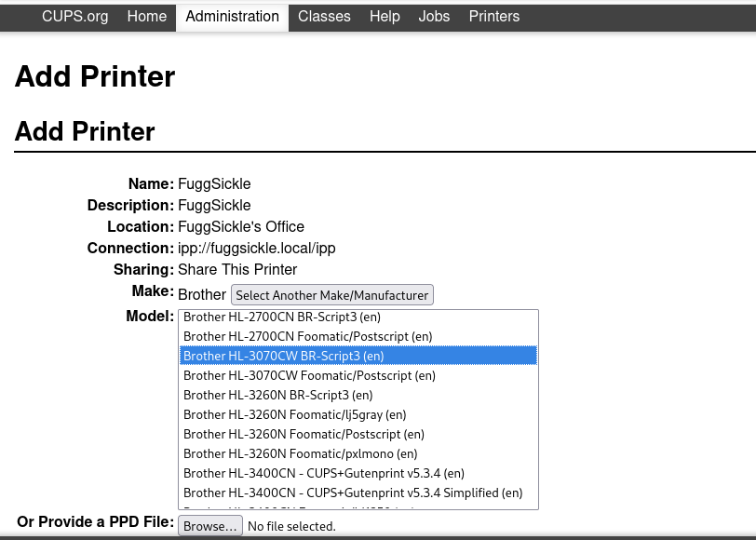756x540 pixels.
Task: Select Brother HL-3400CN CUPS+Gutenprint v5.3.4 model
Action: 323,473
